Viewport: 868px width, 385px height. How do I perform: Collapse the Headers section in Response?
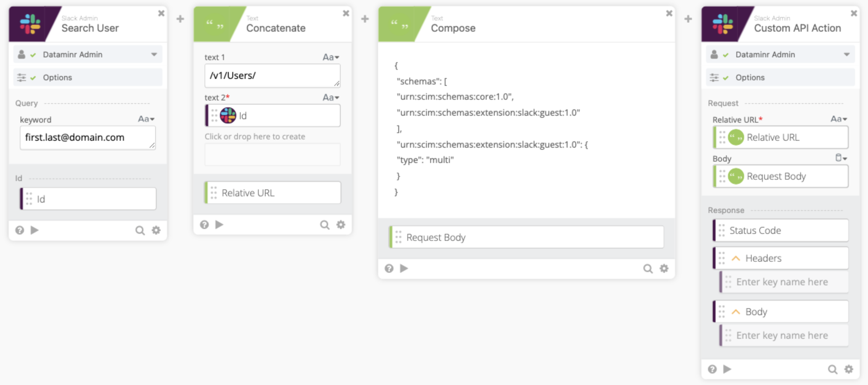[x=736, y=258]
